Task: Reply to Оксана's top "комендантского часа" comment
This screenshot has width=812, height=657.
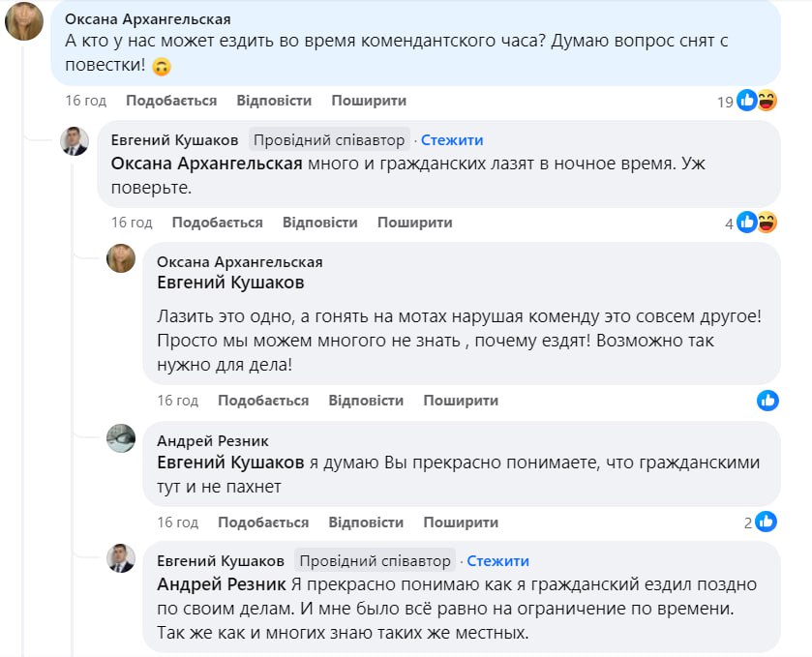Action: point(274,101)
